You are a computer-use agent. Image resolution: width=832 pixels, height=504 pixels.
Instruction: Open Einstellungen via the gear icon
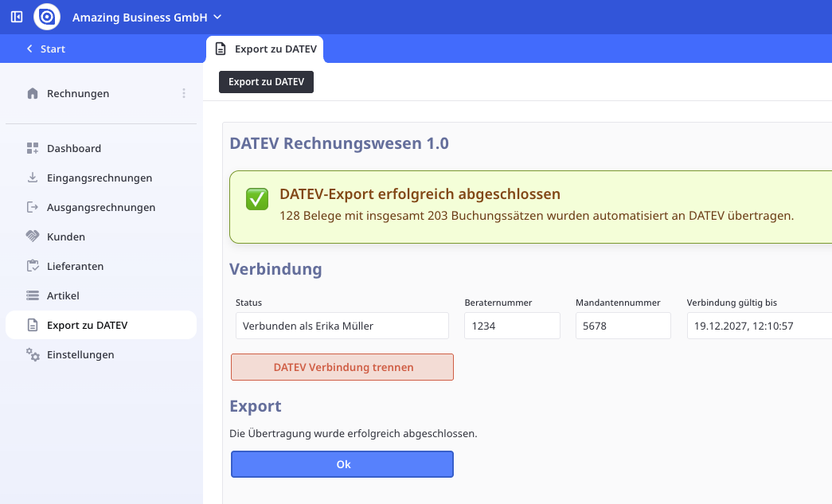pyautogui.click(x=33, y=354)
